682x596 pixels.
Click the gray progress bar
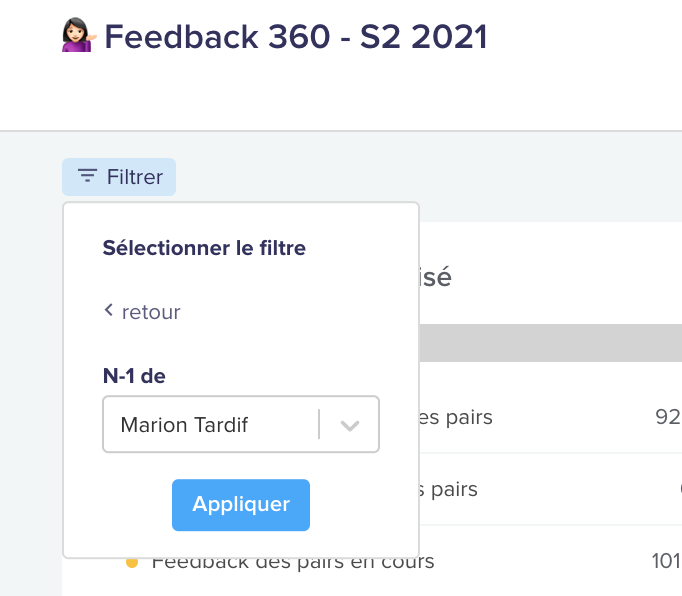pyautogui.click(x=551, y=343)
